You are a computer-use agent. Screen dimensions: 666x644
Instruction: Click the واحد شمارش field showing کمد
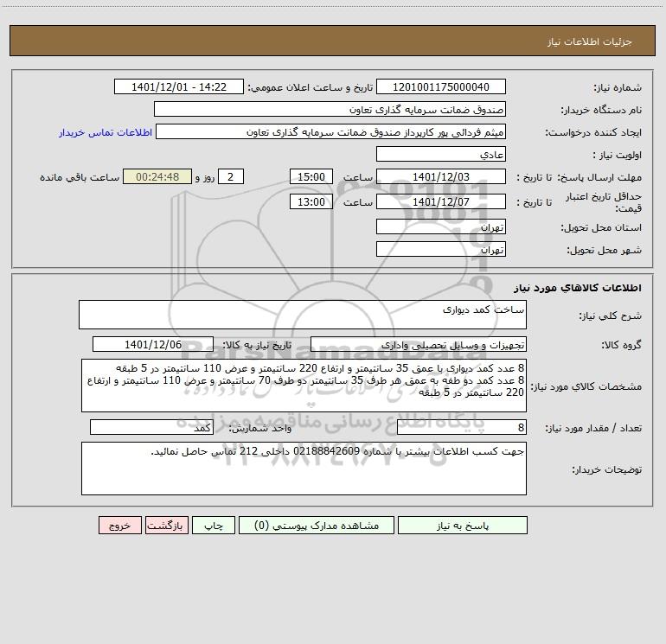[x=151, y=428]
